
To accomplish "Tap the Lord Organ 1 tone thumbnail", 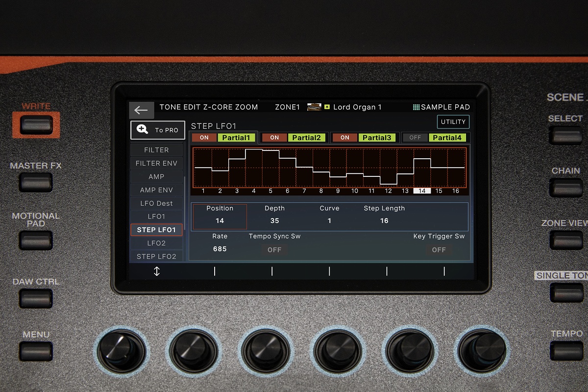I will 314,107.
